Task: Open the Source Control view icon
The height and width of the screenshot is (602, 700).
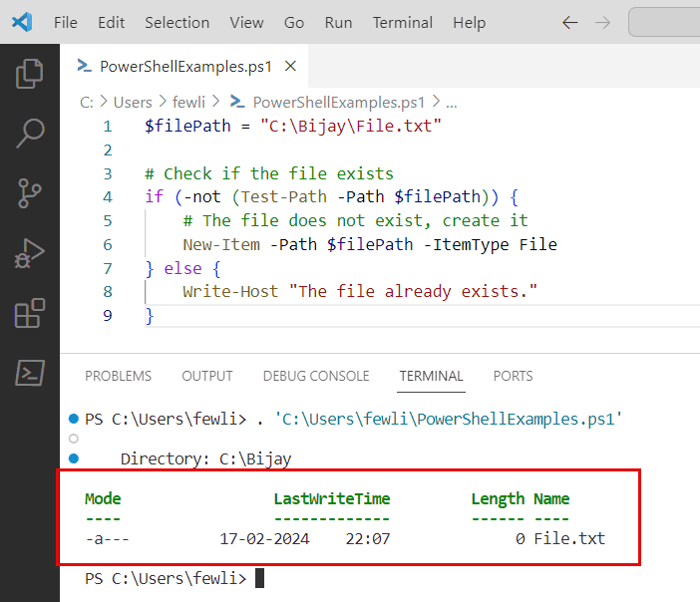Action: pos(30,193)
